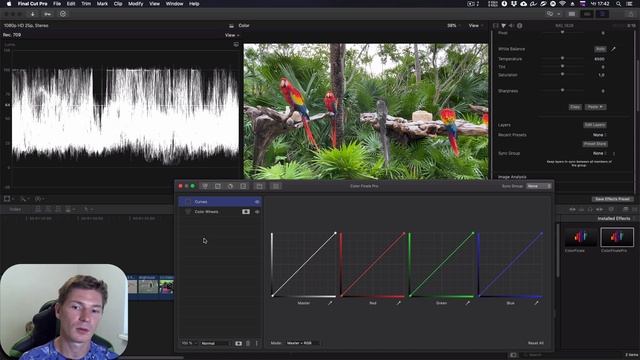
Task: Click the background tasks checkmark icon
Action: point(63,14)
